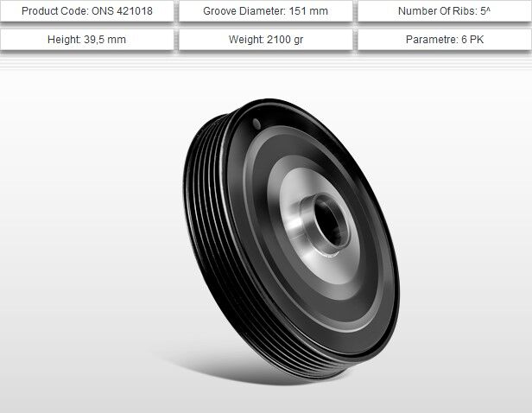
Task: Click the shadow beneath the pulley
Action: 237,368
